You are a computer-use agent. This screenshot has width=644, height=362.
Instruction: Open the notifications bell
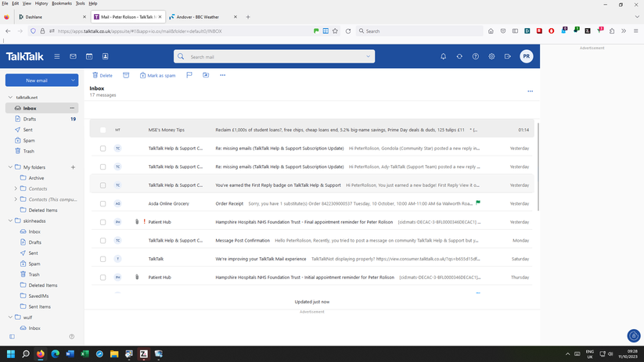(x=443, y=56)
